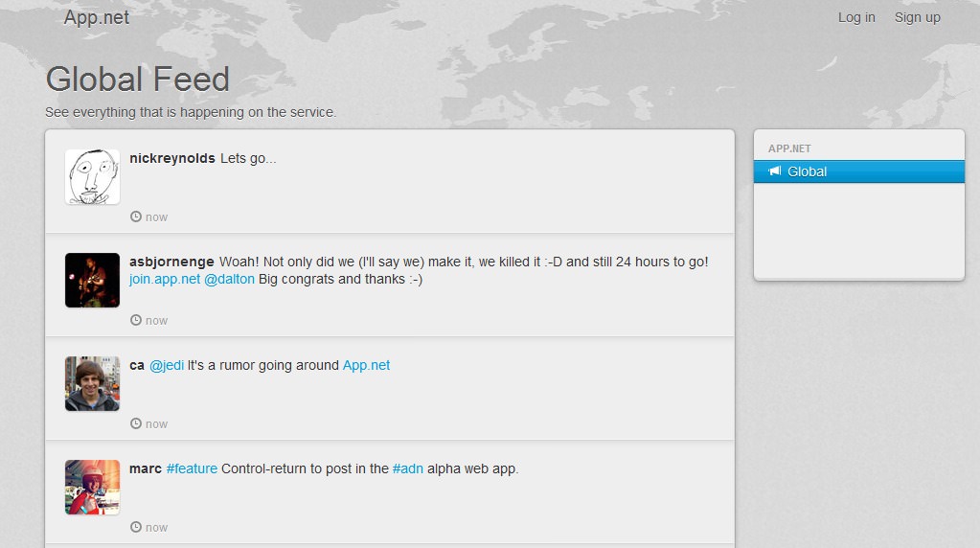The width and height of the screenshot is (980, 548).
Task: Click Log in at the top
Action: coord(856,17)
